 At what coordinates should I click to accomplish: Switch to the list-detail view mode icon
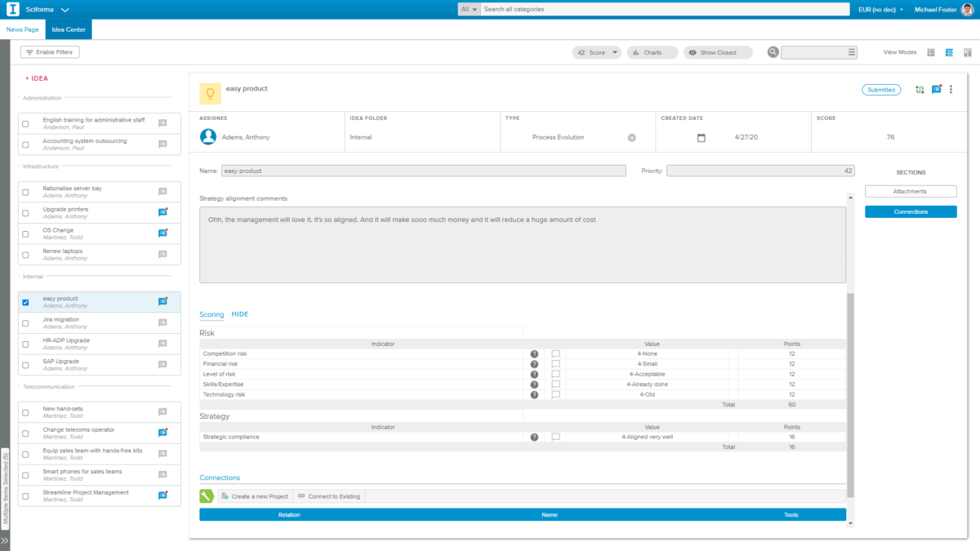950,52
